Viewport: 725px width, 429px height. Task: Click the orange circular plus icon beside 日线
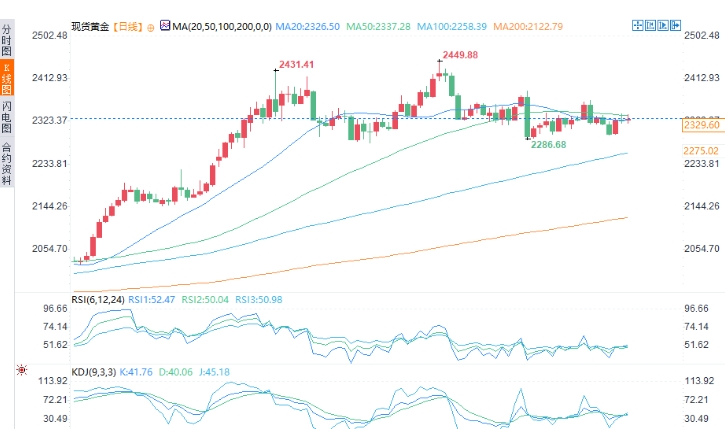tap(150, 28)
